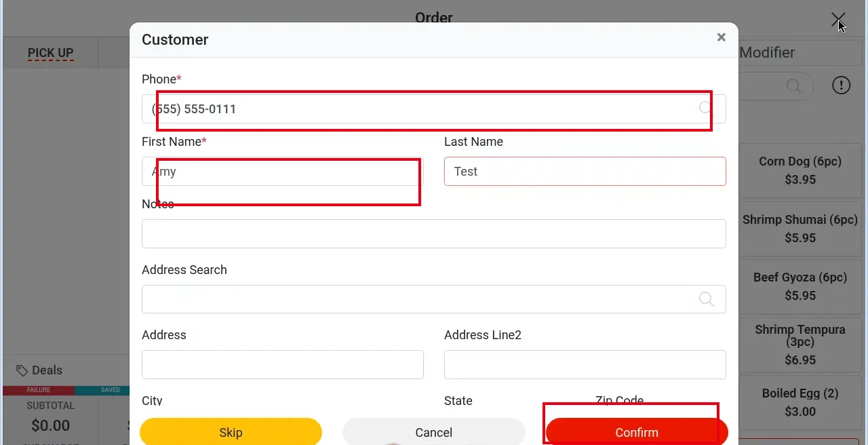Click the SAVED status label
Image resolution: width=868 pixels, height=445 pixels.
tap(111, 390)
